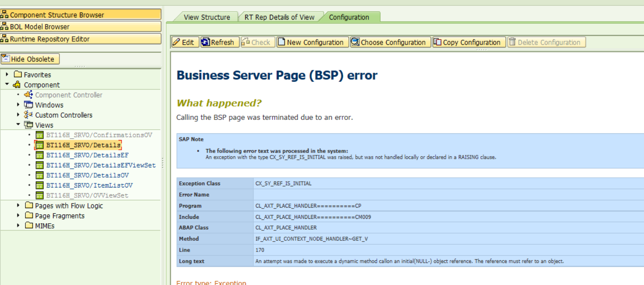Click the Component tree icon
Image resolution: width=644 pixels, height=285 pixels.
pyautogui.click(x=17, y=85)
